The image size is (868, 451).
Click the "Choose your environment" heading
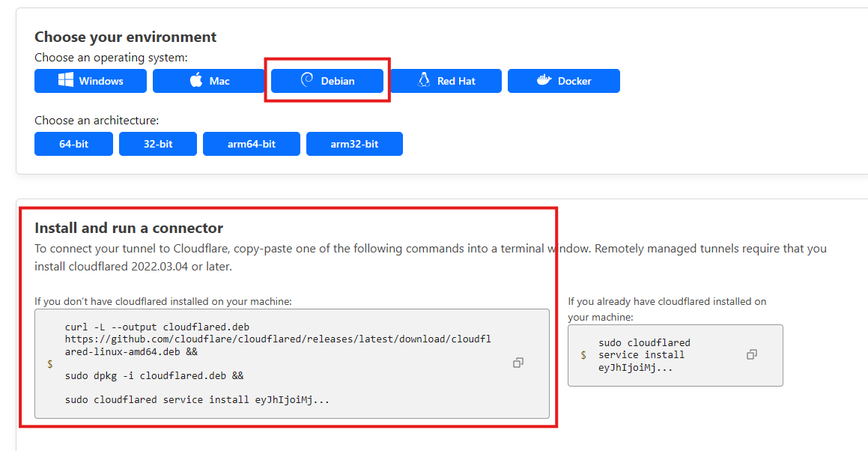pyautogui.click(x=125, y=37)
